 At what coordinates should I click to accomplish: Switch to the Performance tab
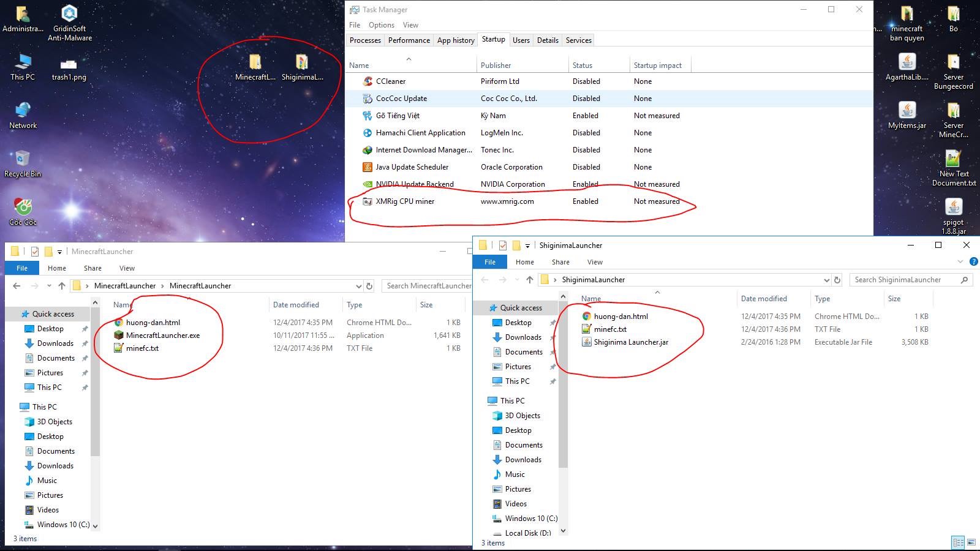[x=409, y=40]
